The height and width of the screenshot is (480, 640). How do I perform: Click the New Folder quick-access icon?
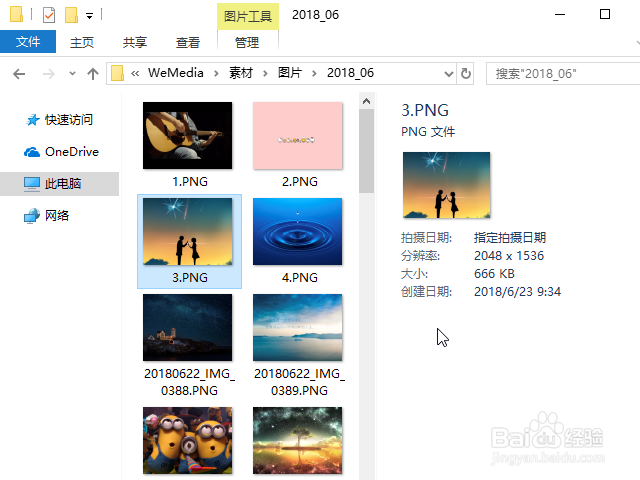tap(71, 15)
